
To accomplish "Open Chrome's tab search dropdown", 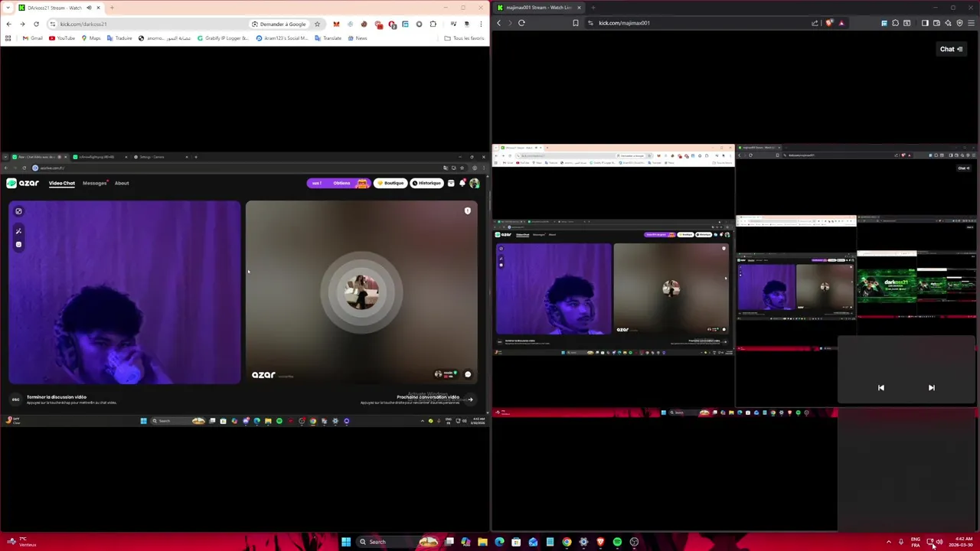I will (7, 8).
